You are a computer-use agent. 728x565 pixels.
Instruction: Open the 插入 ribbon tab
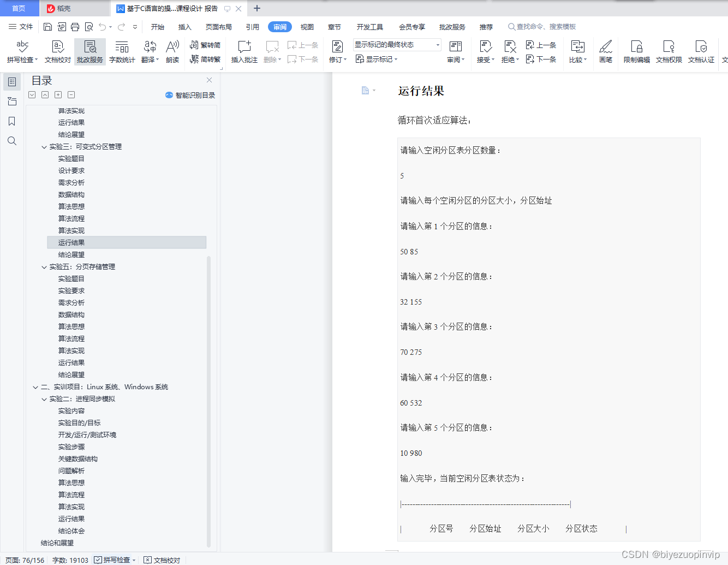coord(185,27)
